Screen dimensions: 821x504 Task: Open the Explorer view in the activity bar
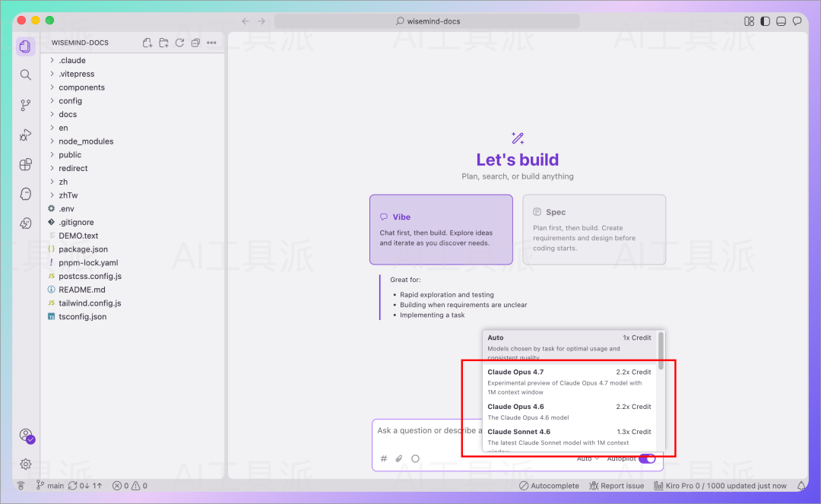click(x=25, y=46)
